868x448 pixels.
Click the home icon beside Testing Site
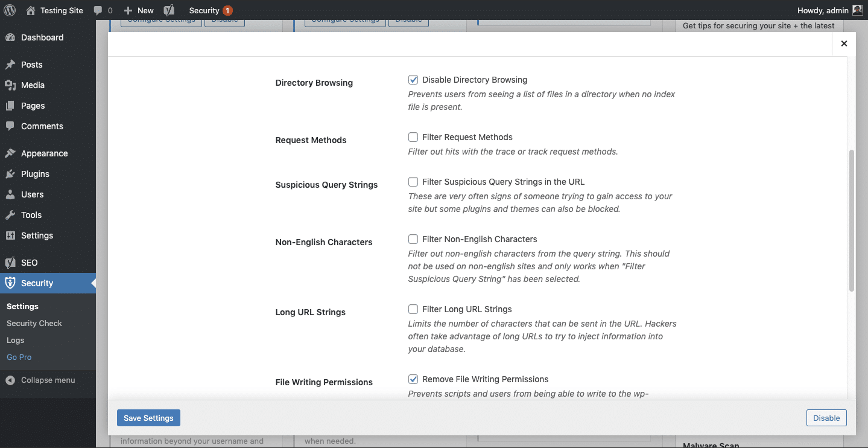coord(31,10)
